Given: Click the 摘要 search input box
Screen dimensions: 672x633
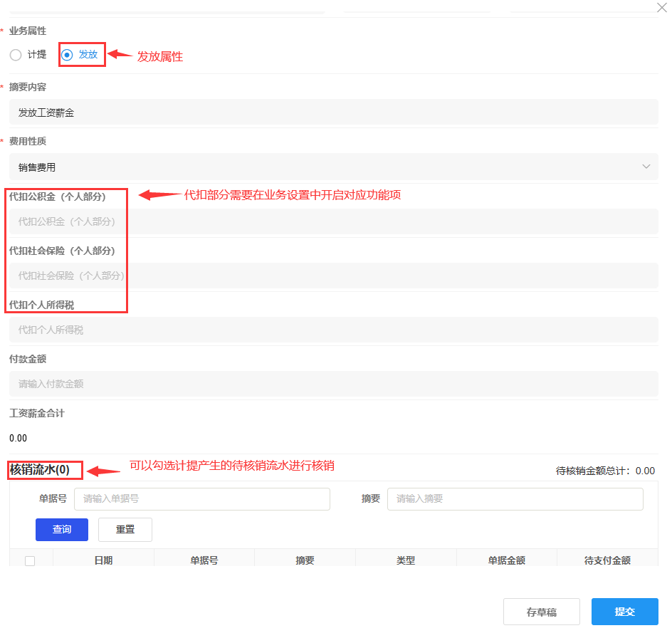Looking at the screenshot, I should click(515, 499).
